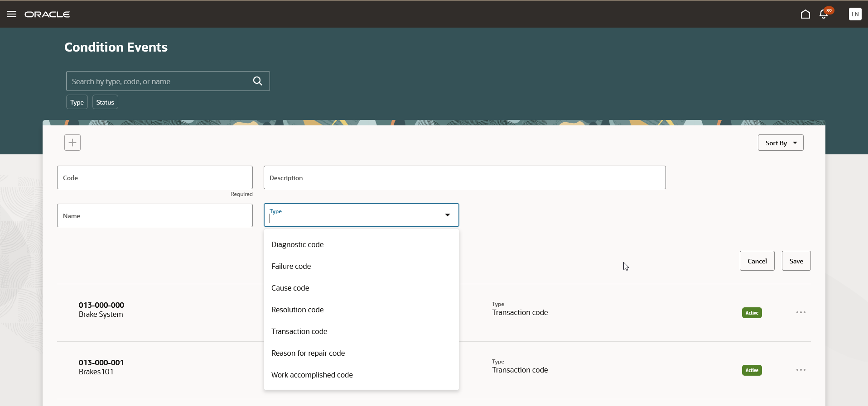Click into the Code field
This screenshot has height=406, width=868.
[155, 177]
